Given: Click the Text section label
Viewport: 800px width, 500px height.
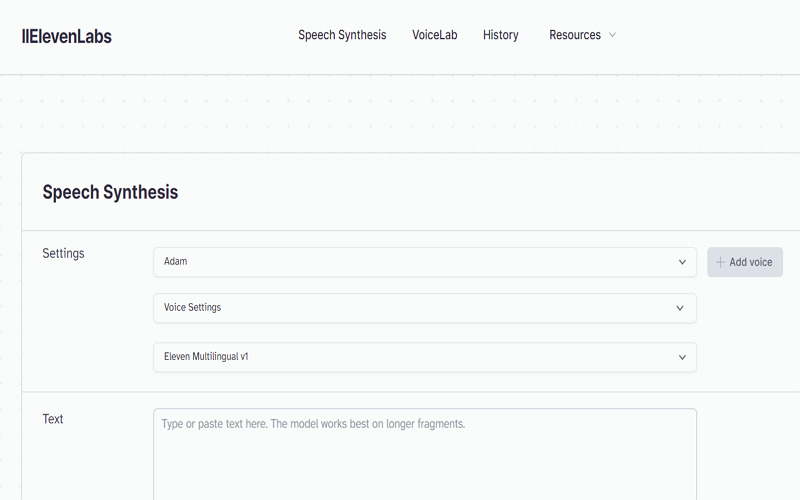Looking at the screenshot, I should click(x=53, y=419).
